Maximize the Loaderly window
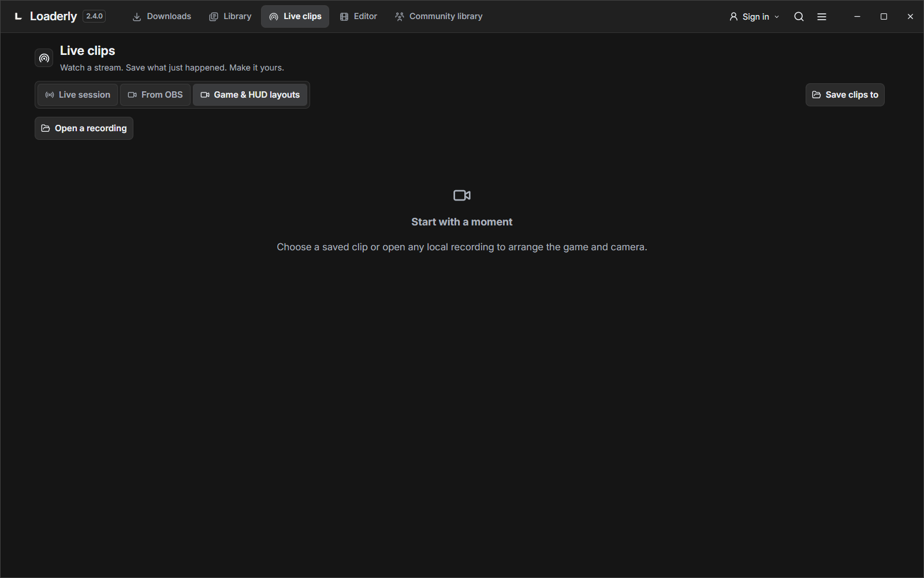 884,17
